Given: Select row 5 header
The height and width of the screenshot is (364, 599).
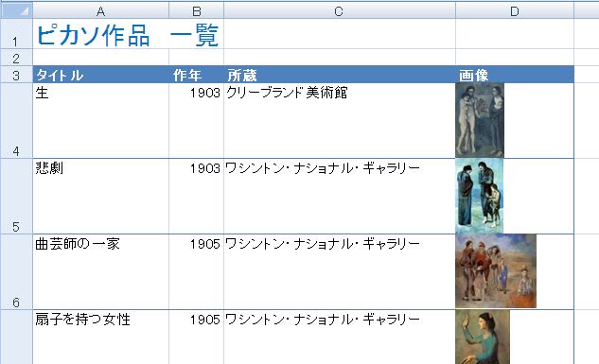Looking at the screenshot, I should pos(16,196).
